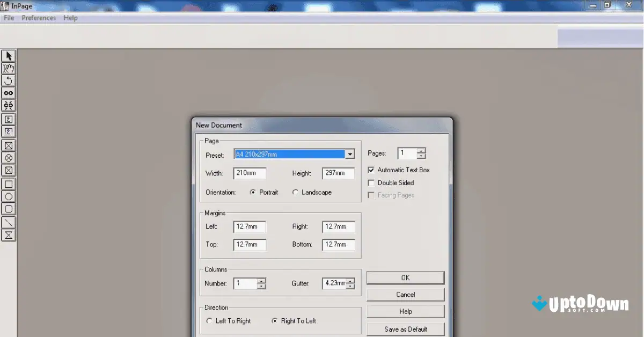644x337 pixels.
Task: Switch orientation to Landscape
Action: [296, 192]
